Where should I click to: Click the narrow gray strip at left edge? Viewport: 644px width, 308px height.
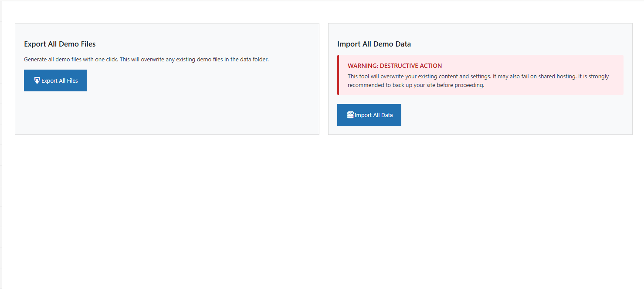click(x=1, y=174)
